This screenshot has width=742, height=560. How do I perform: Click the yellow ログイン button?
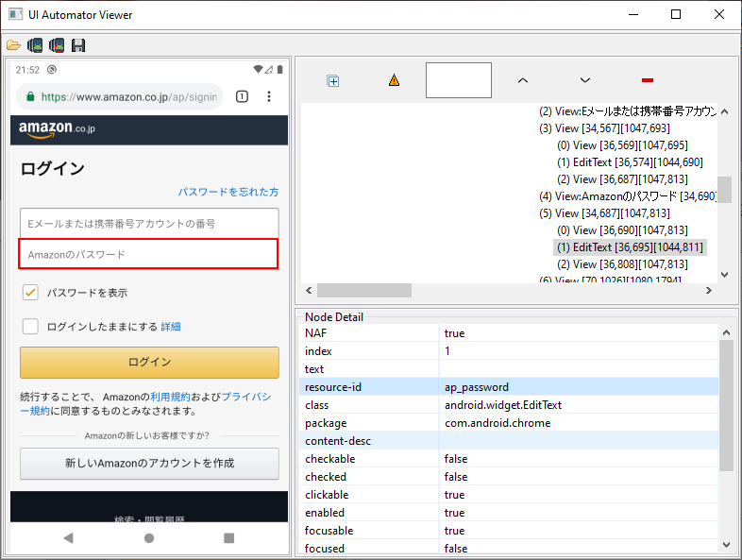point(149,362)
